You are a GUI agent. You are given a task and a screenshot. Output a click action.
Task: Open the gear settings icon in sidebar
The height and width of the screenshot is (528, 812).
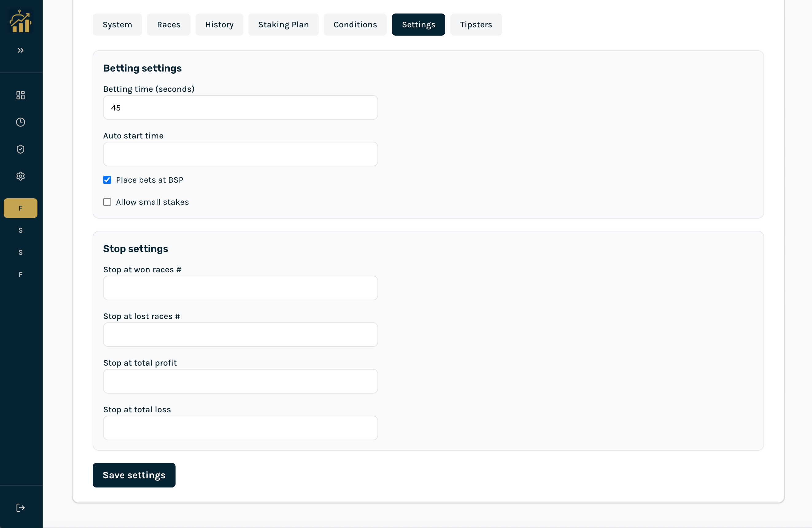(x=21, y=176)
